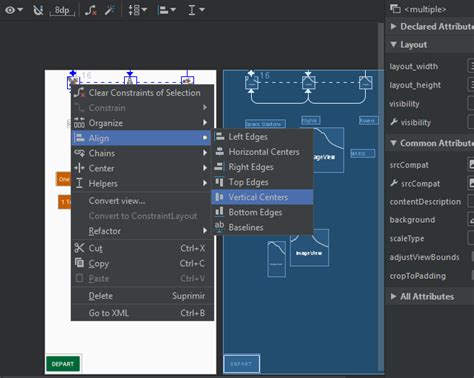The image size is (474, 378).
Task: Click Left Edges alignment icon
Action: tap(220, 136)
